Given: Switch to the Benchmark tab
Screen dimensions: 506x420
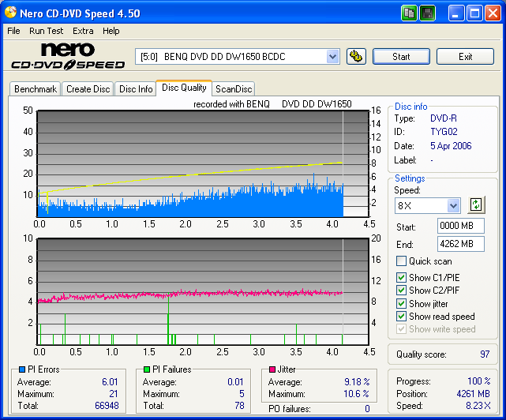Looking at the screenshot, I should click(36, 88).
